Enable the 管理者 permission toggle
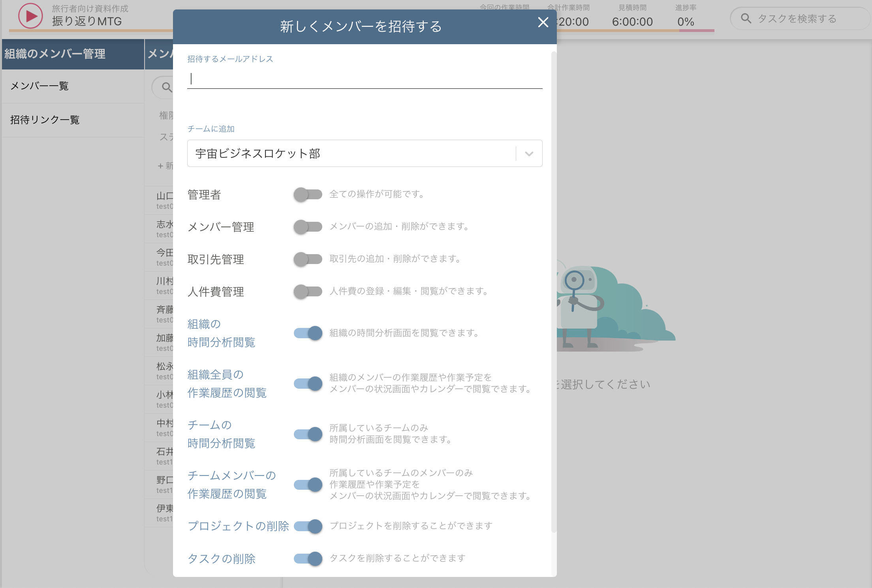 coord(308,194)
